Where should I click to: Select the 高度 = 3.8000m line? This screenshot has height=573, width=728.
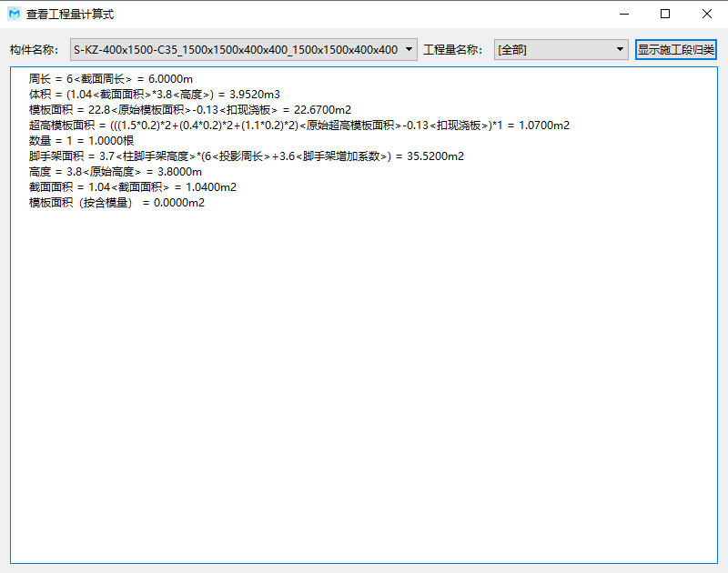click(x=116, y=172)
